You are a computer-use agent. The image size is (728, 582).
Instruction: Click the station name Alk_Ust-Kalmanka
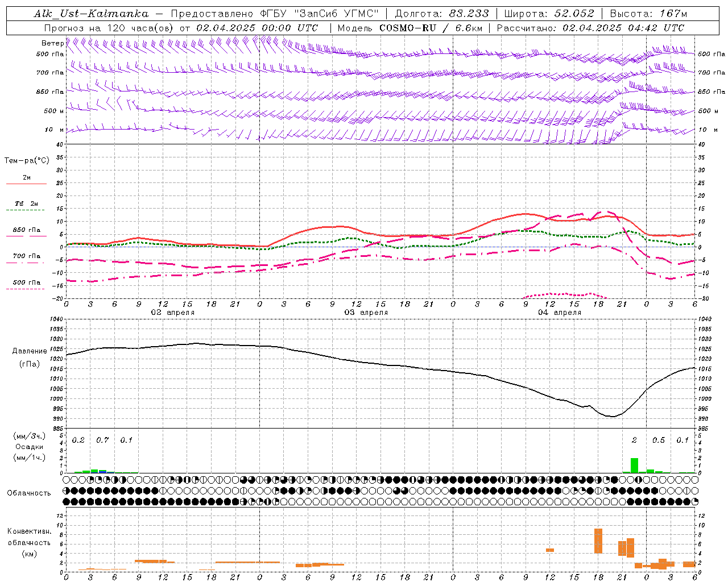[x=91, y=14]
